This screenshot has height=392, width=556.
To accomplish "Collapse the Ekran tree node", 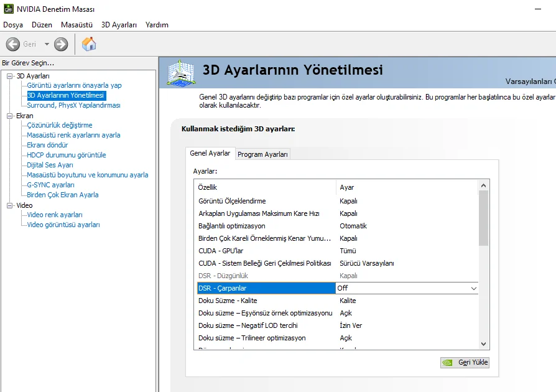I will pos(10,116).
